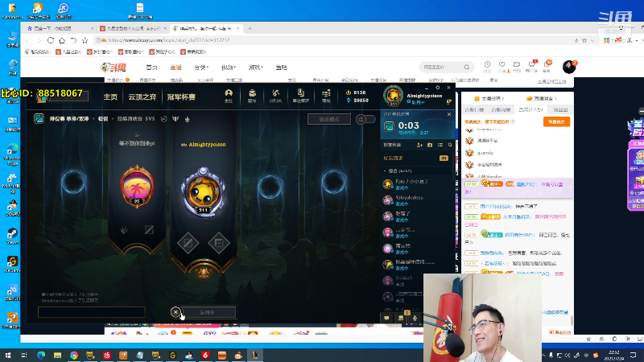Click the voice microphone icon at bottom
The image size is (644, 362).
coord(415,318)
